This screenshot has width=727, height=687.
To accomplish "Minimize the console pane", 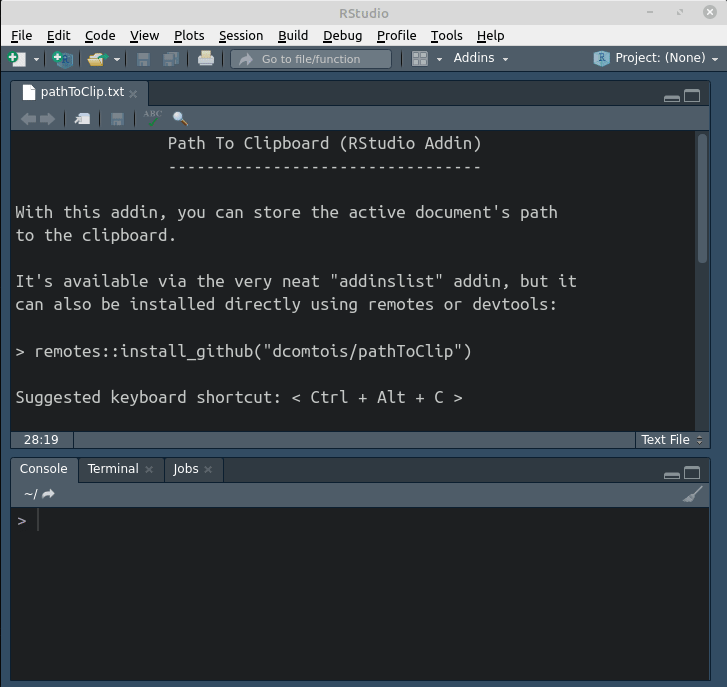I will [x=671, y=475].
